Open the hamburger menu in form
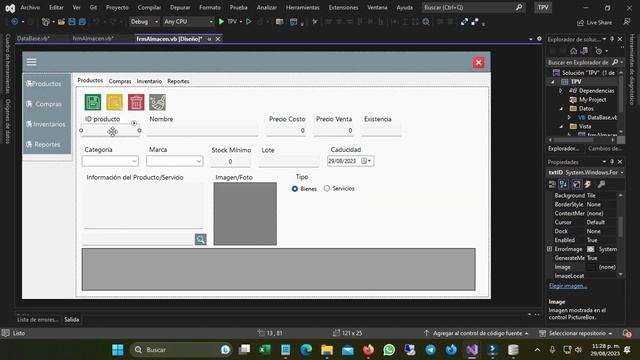 (31, 62)
